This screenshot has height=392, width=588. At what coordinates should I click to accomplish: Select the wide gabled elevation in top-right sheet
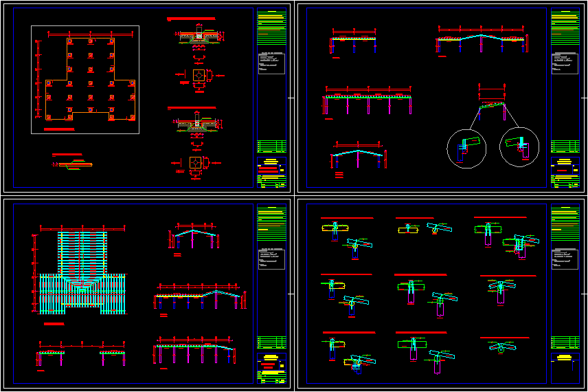point(481,41)
